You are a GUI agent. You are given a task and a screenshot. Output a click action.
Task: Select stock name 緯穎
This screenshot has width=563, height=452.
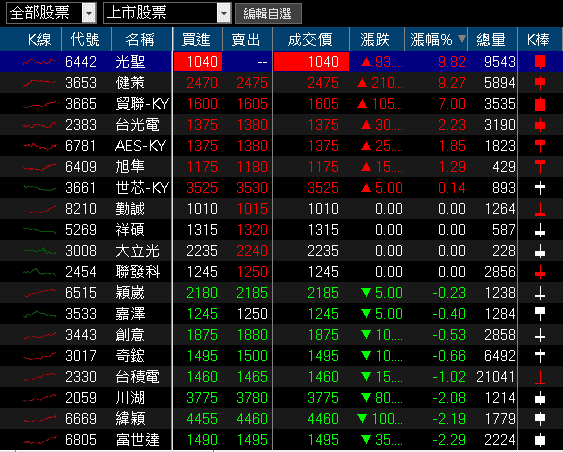point(130,419)
